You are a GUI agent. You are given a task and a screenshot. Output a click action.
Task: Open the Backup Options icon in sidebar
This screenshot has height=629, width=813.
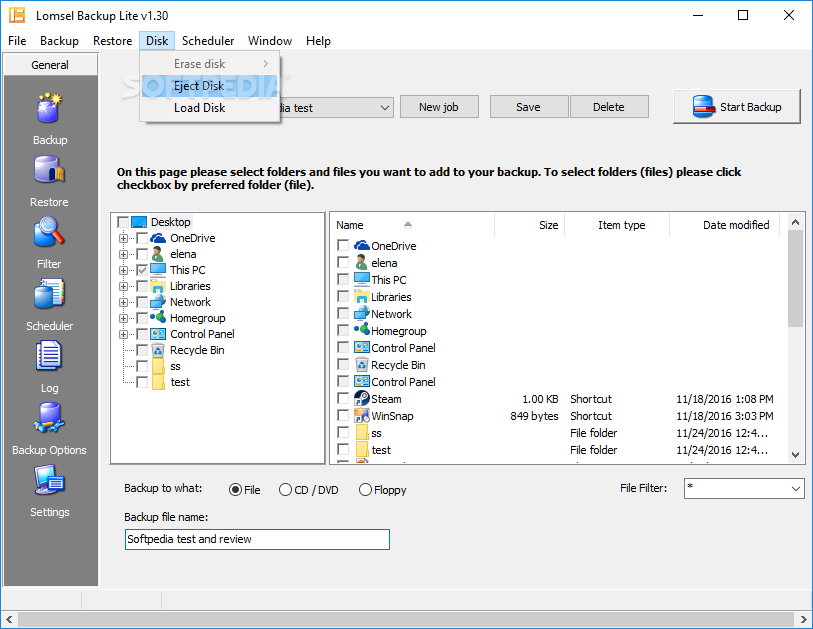[49, 418]
